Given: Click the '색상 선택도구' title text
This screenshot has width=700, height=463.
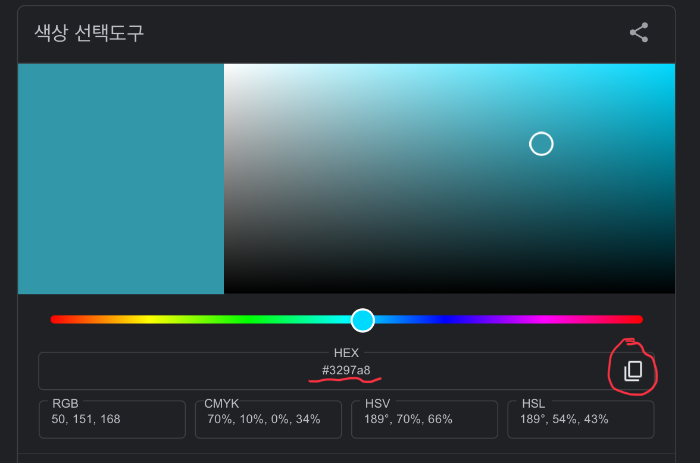Looking at the screenshot, I should (x=89, y=33).
